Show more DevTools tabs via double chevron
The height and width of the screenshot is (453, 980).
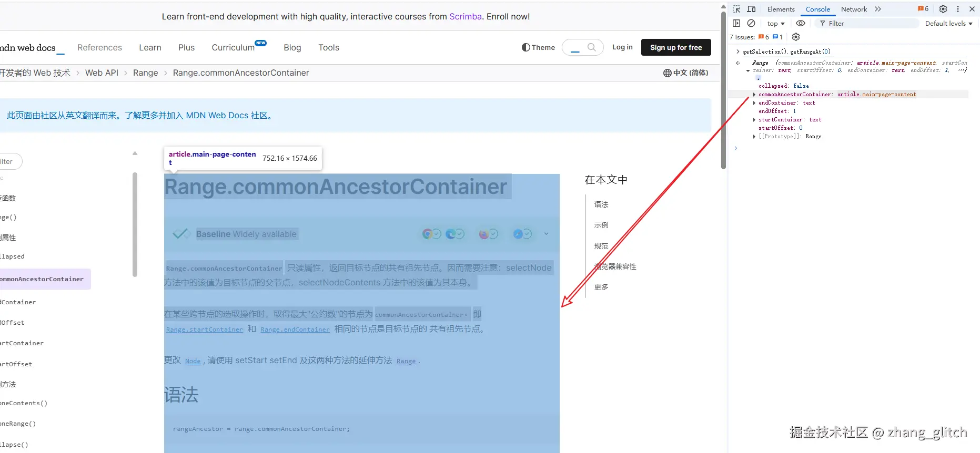click(878, 9)
